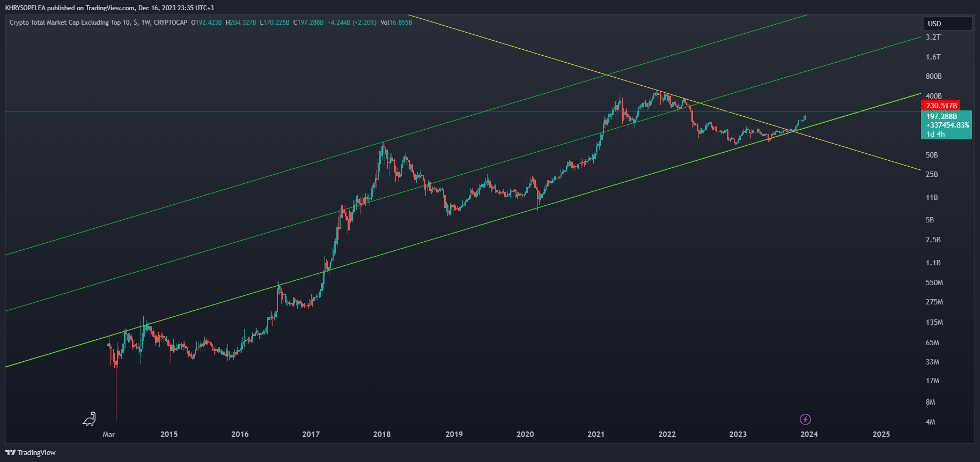Click the 8M price axis label
This screenshot has height=462, width=980.
[930, 402]
